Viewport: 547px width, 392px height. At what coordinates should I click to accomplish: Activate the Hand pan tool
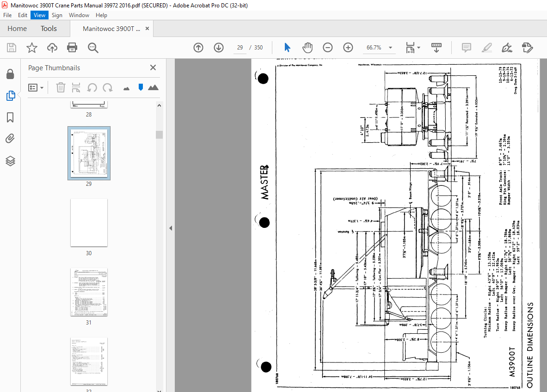click(x=307, y=48)
